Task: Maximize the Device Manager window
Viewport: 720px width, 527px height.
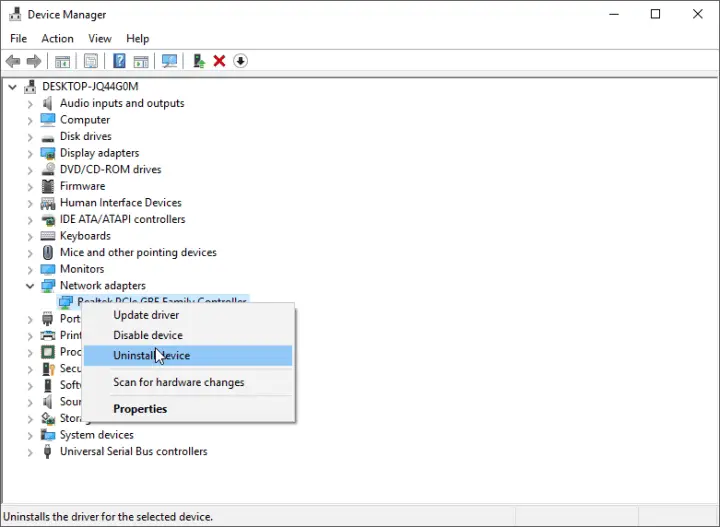Action: [656, 14]
